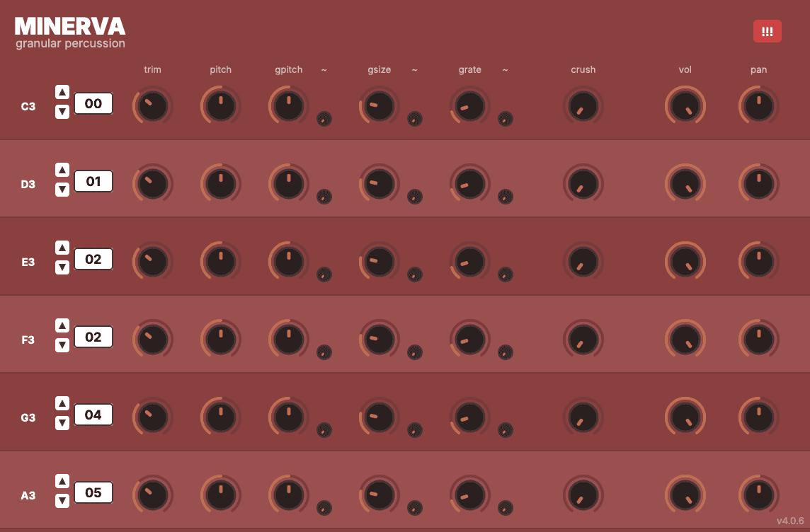Click the MINERVA logo title
The width and height of the screenshot is (810, 532).
(x=70, y=27)
